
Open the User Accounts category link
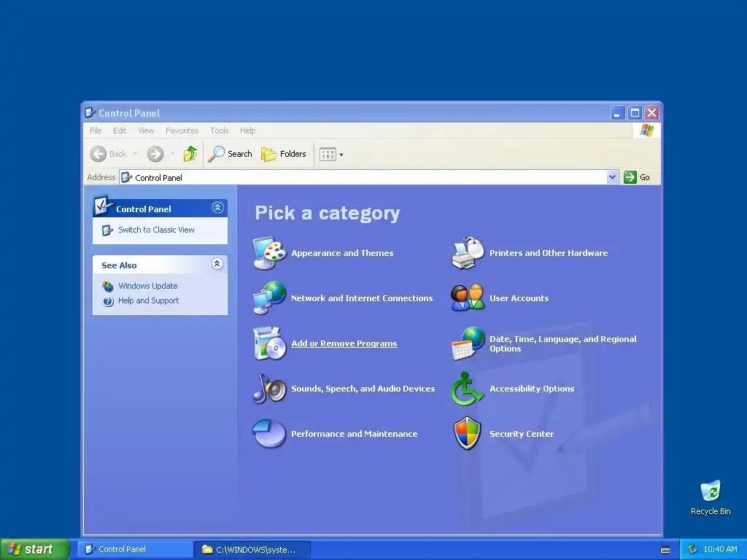pos(519,298)
